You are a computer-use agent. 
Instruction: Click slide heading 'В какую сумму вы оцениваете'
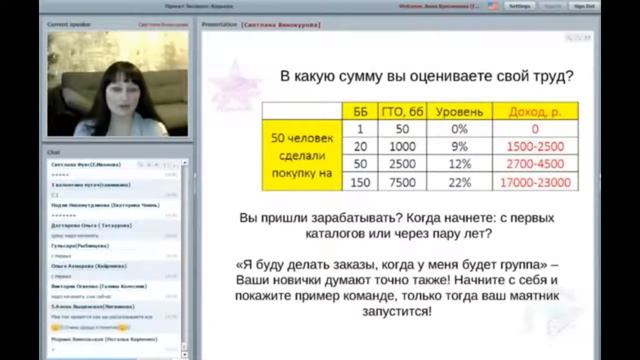(x=427, y=76)
